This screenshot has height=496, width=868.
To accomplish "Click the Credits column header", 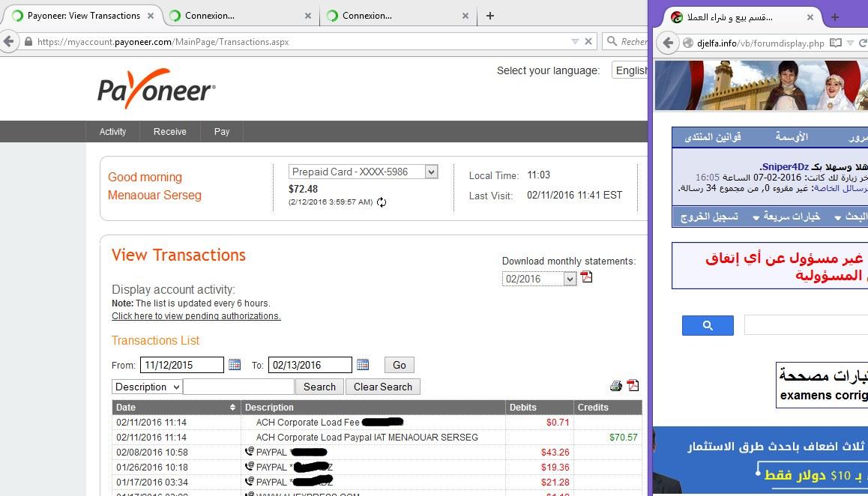I will 593,408.
